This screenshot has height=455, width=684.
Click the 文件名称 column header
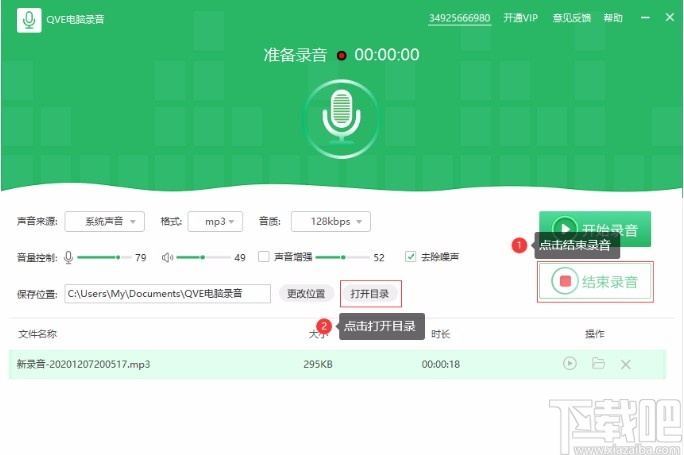click(x=38, y=334)
